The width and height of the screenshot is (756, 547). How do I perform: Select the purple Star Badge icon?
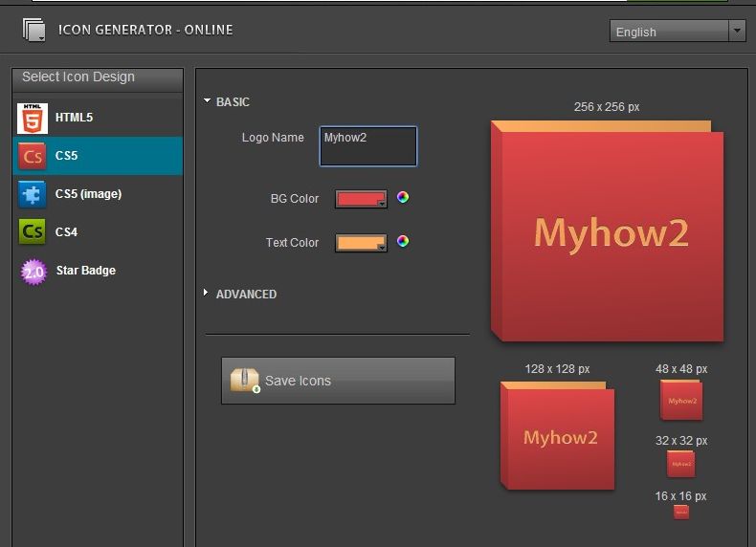(33, 272)
